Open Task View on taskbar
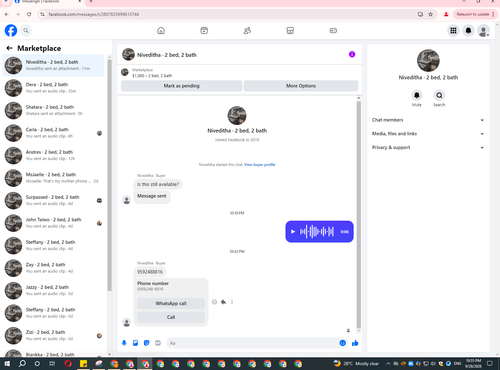 (52, 363)
